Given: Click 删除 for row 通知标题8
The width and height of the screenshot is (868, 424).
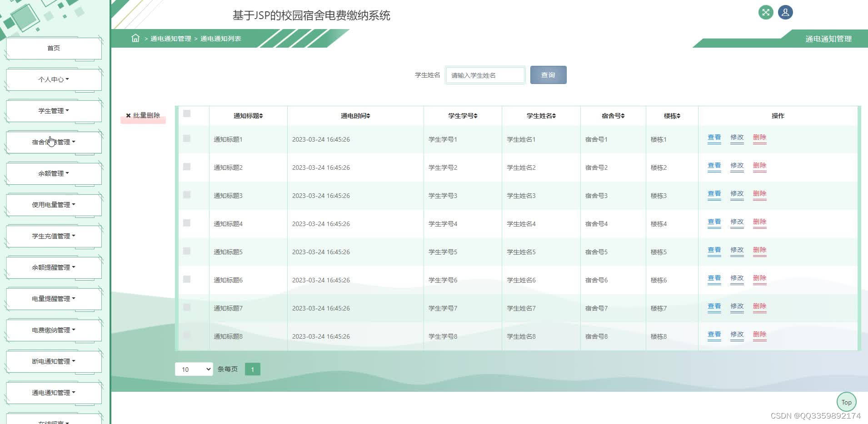Looking at the screenshot, I should (x=760, y=335).
